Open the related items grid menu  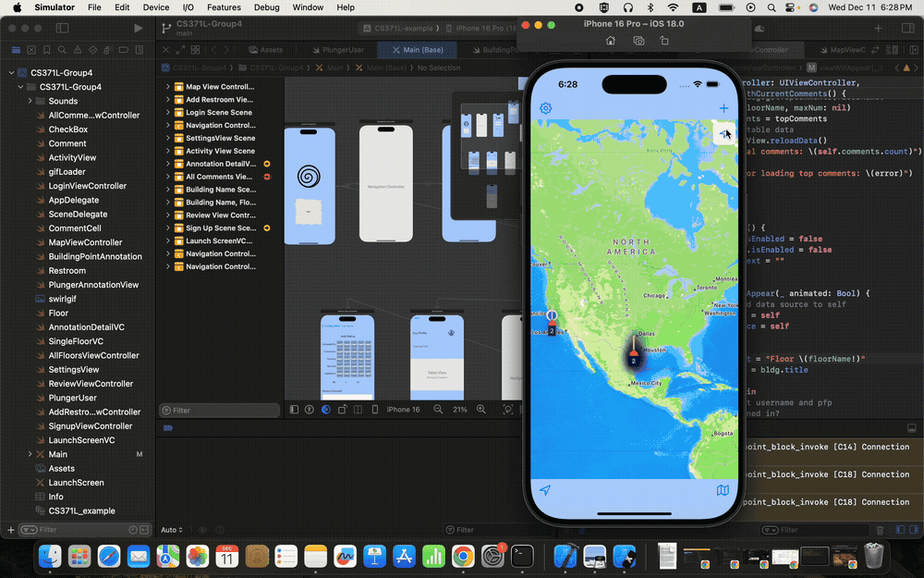(195, 50)
